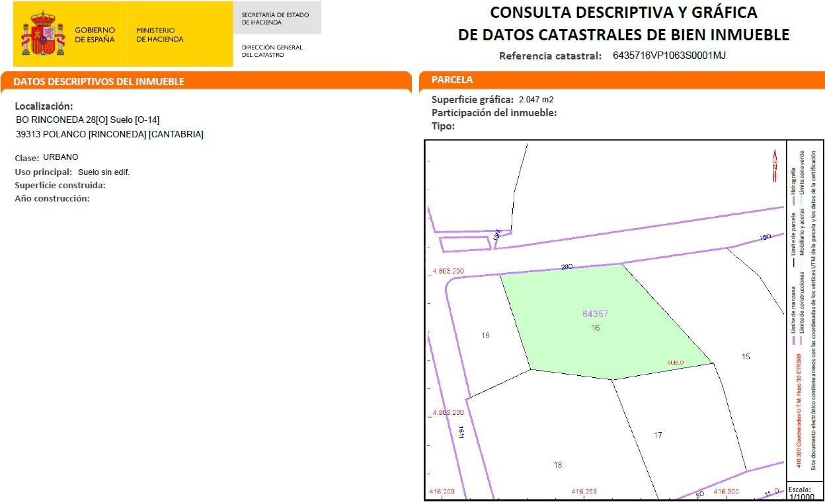Viewport: 825px width, 504px height.
Task: Select cadastral reference 6435716VP1063S0001MJ
Action: tap(669, 55)
